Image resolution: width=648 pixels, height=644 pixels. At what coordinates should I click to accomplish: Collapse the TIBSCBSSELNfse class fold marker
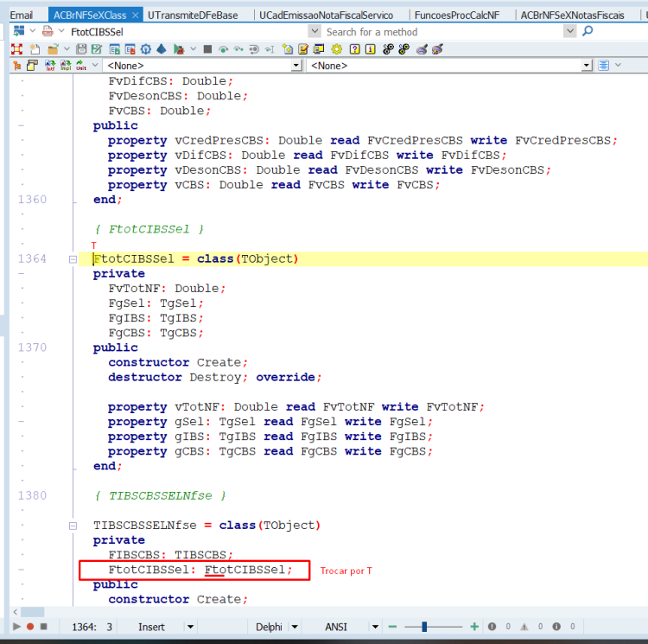pos(73,526)
